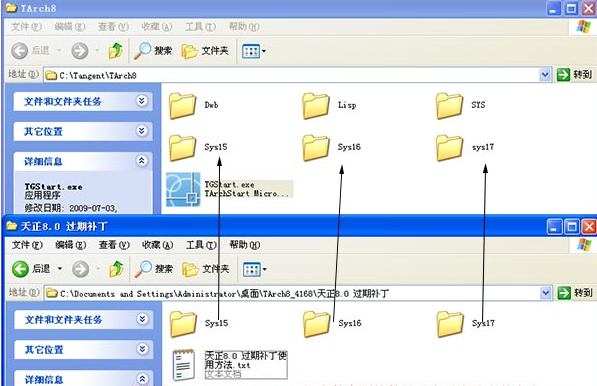Select the TGStart.exe application icon
The height and width of the screenshot is (386, 597).
pos(183,189)
